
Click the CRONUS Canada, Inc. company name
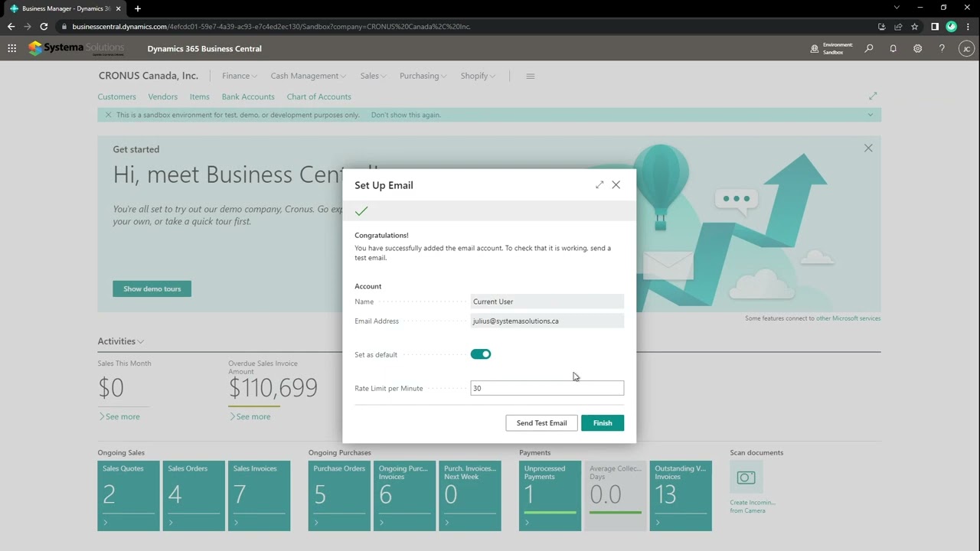tap(148, 76)
